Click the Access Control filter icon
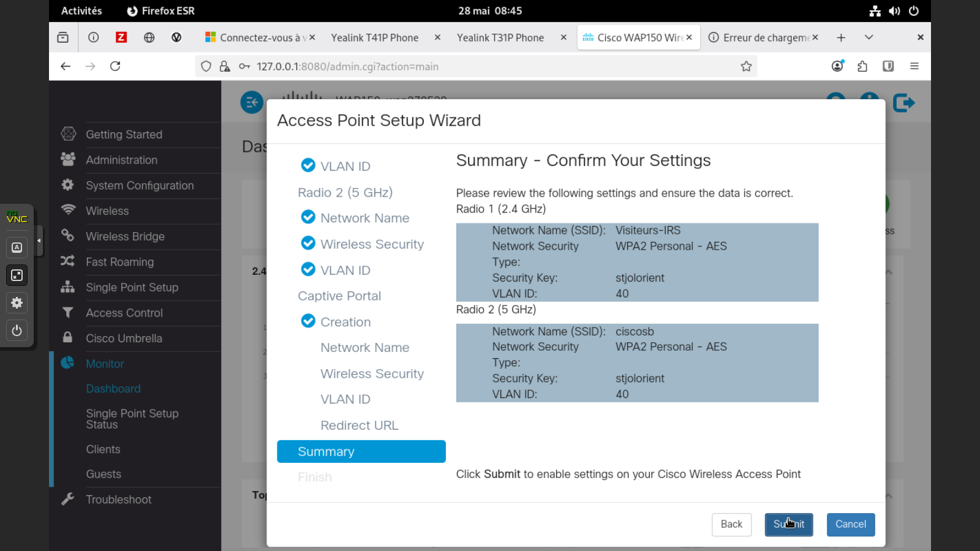Screen dimensions: 980x551 click(68, 312)
